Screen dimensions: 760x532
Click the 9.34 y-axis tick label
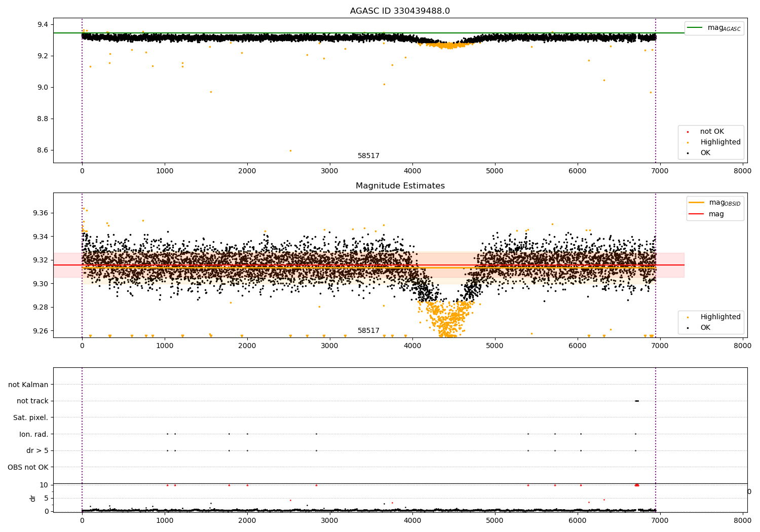point(41,237)
